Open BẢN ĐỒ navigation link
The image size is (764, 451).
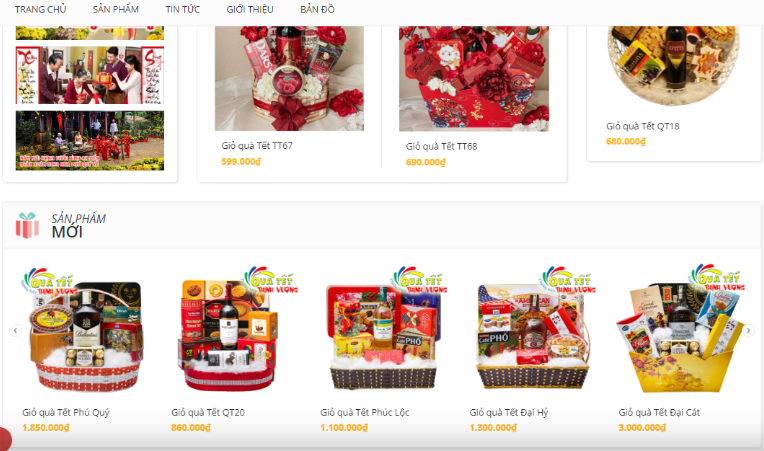click(x=317, y=9)
